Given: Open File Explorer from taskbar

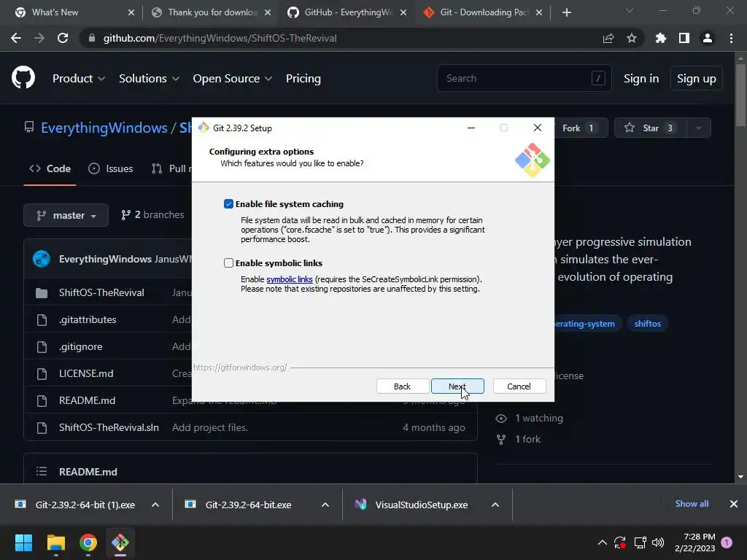Looking at the screenshot, I should point(55,542).
